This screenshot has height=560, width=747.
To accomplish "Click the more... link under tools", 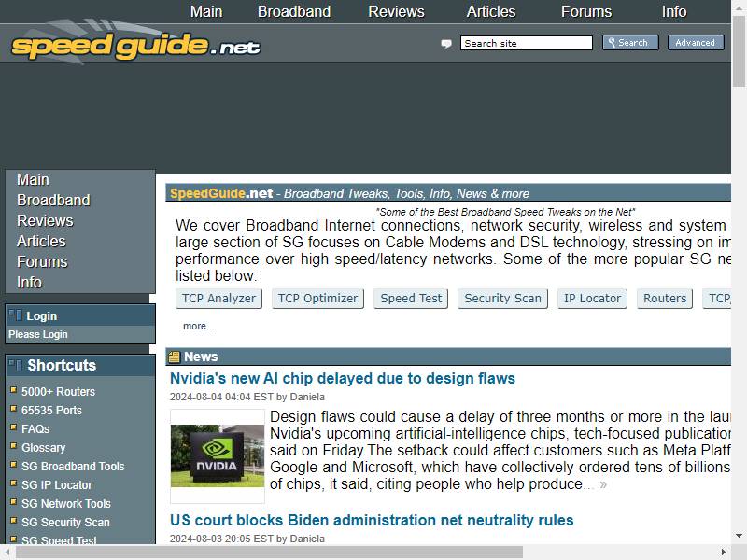I will click(199, 326).
